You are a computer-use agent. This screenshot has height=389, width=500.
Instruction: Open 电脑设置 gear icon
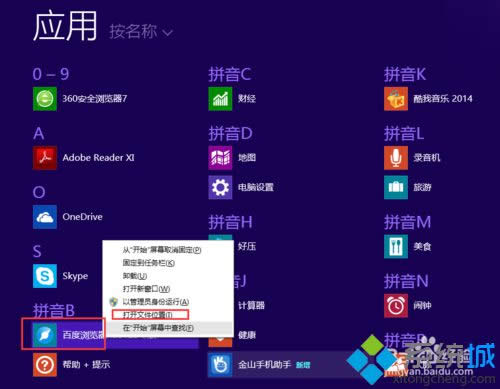pyautogui.click(x=220, y=187)
